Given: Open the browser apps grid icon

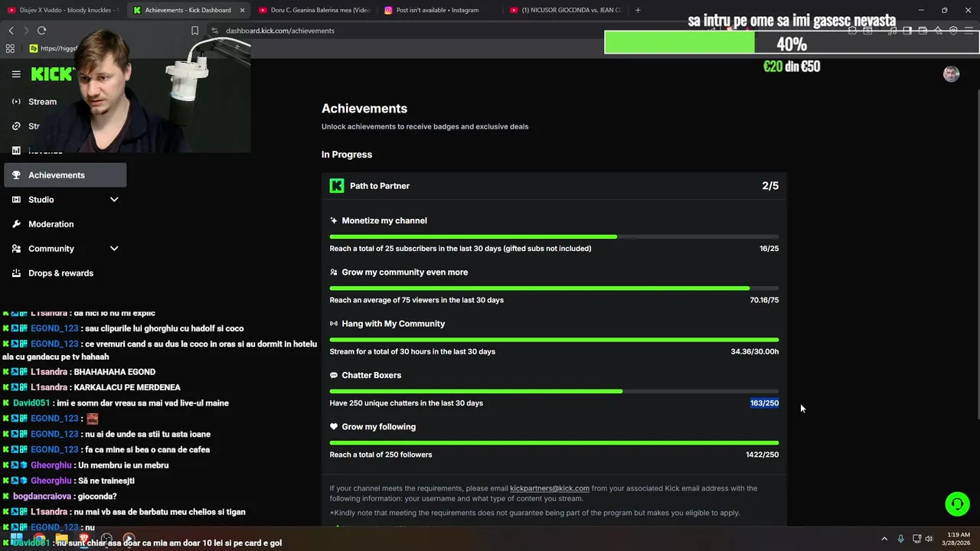Looking at the screenshot, I should click(x=10, y=48).
